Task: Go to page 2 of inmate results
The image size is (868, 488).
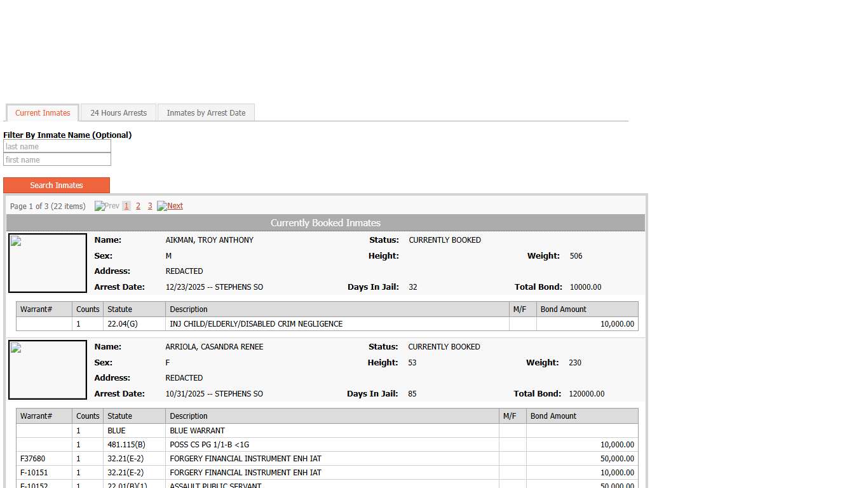Action: pos(138,206)
